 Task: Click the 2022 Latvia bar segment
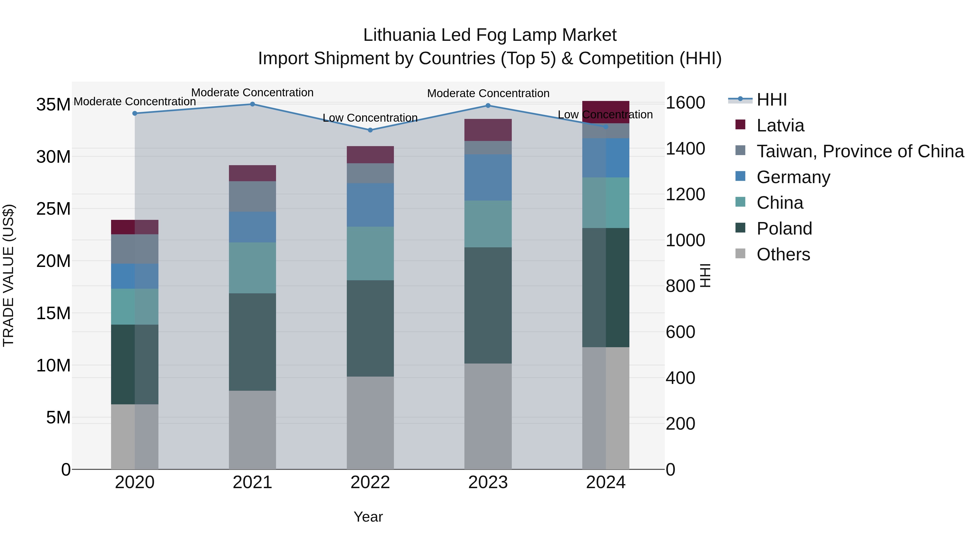370,155
